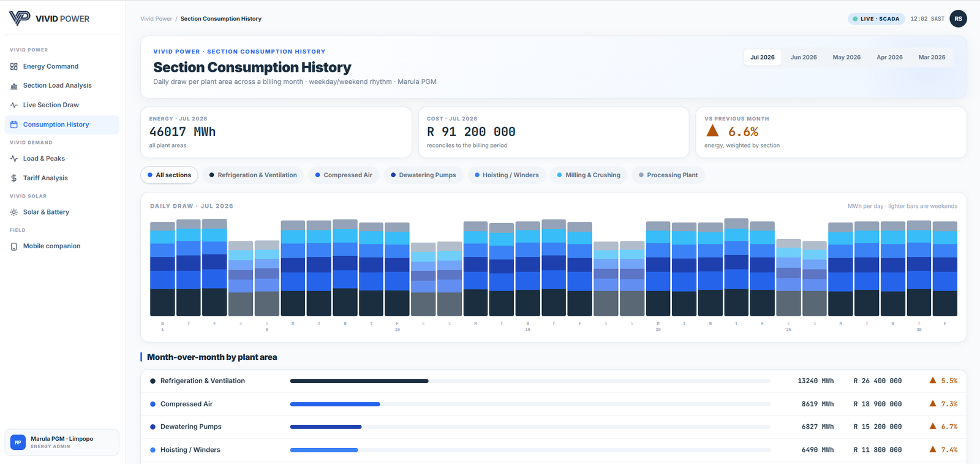
Task: Click the R 26 400 000 cost
Action: (x=878, y=381)
